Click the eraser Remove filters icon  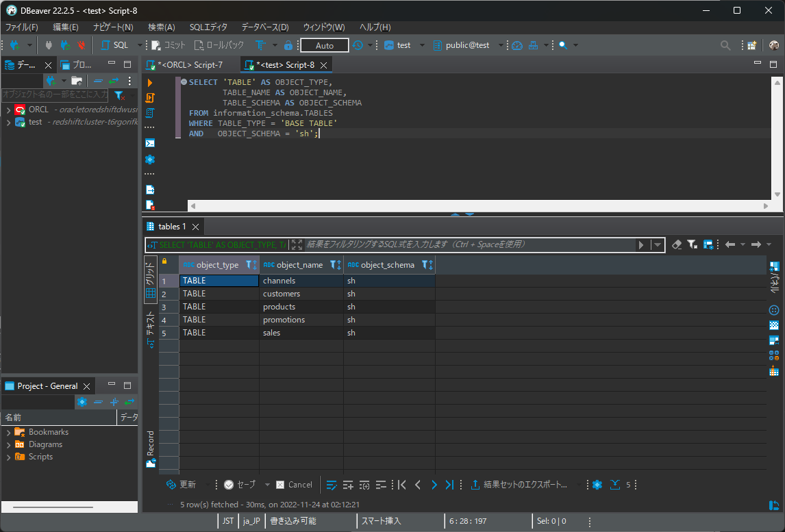pos(676,244)
